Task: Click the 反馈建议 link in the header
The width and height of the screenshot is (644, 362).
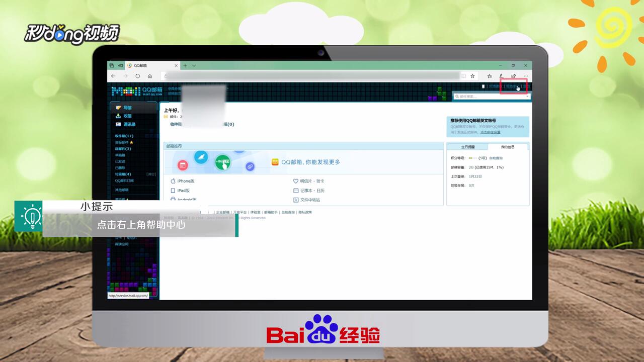Action: pos(495,86)
